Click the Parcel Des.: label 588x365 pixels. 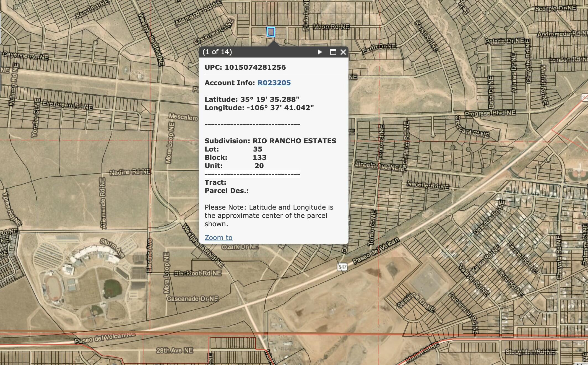pyautogui.click(x=227, y=191)
